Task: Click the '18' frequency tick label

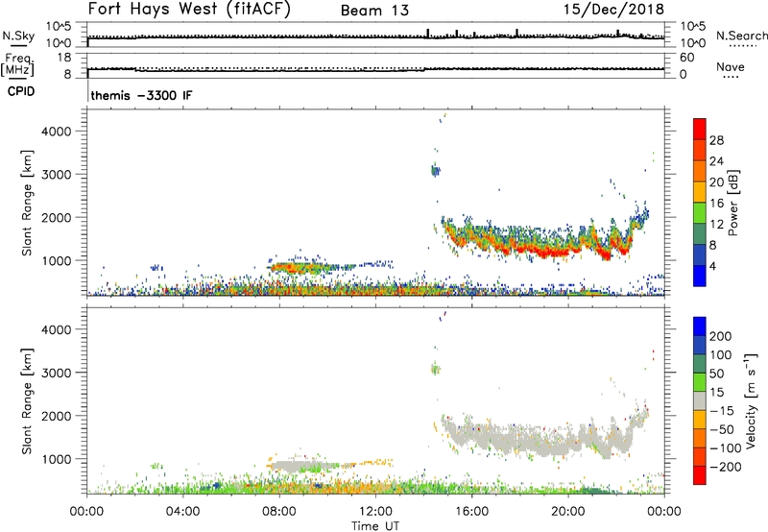Action: point(64,58)
